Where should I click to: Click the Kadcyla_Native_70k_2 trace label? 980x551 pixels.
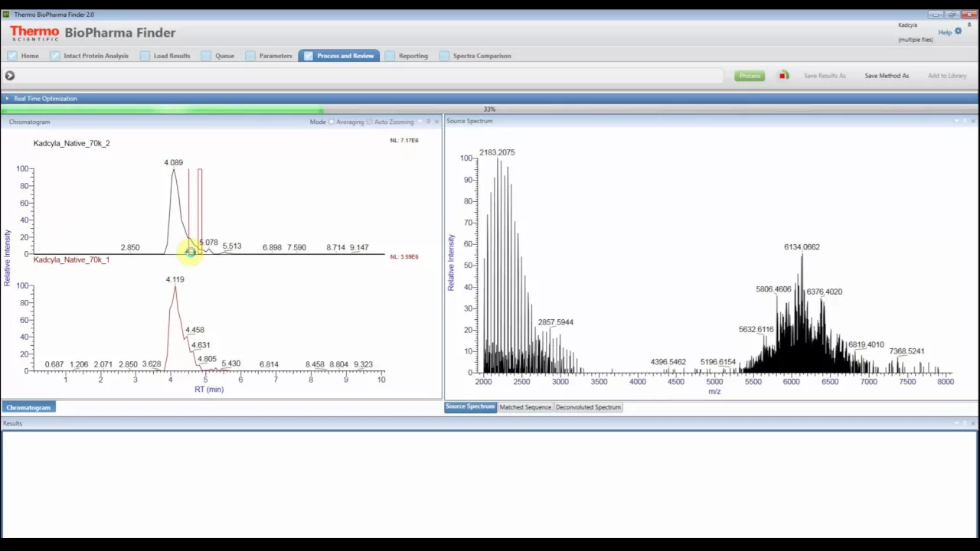[x=71, y=143]
